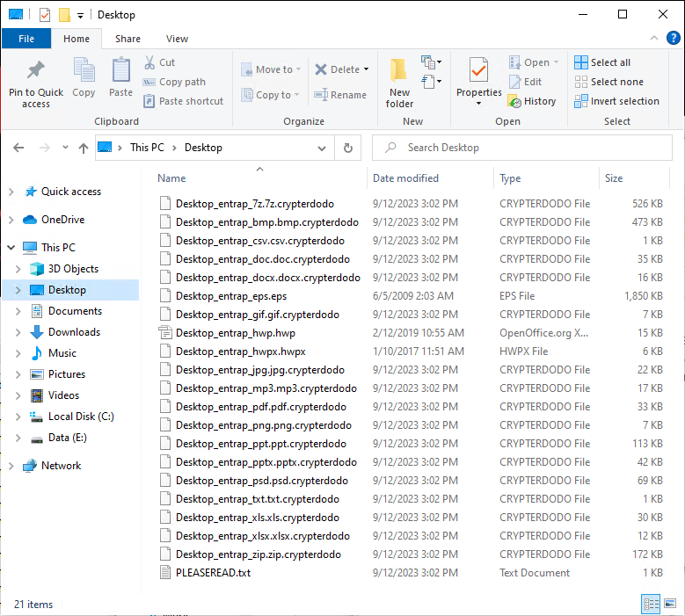The height and width of the screenshot is (616, 685).
Task: Switch to the View ribbon tab
Action: tap(177, 39)
